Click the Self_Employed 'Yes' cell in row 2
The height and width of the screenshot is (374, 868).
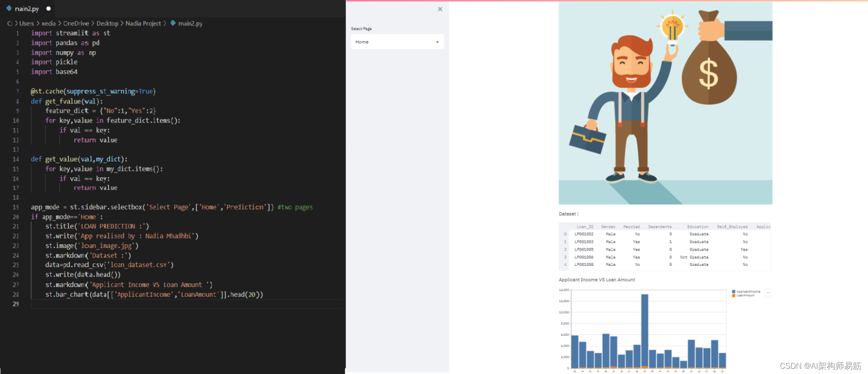(x=744, y=250)
